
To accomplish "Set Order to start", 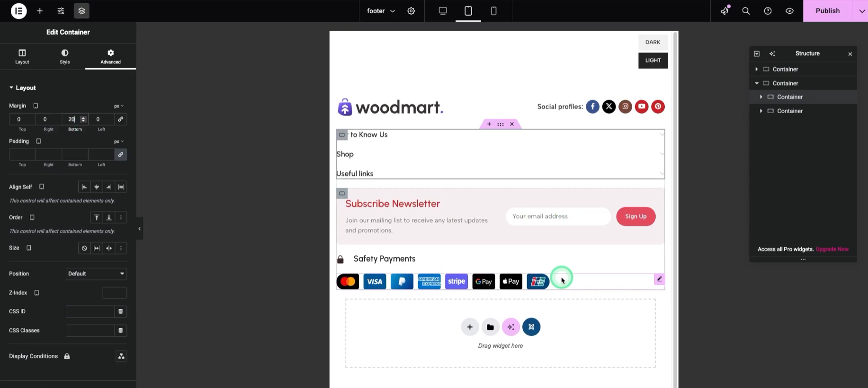I will tap(97, 217).
